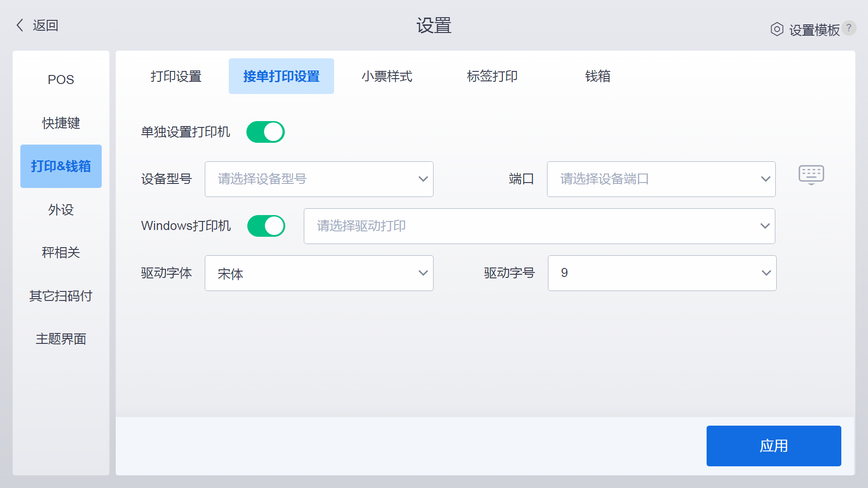Open the 请选择驱动打印 driver dropdown
The width and height of the screenshot is (868, 488).
tap(539, 226)
